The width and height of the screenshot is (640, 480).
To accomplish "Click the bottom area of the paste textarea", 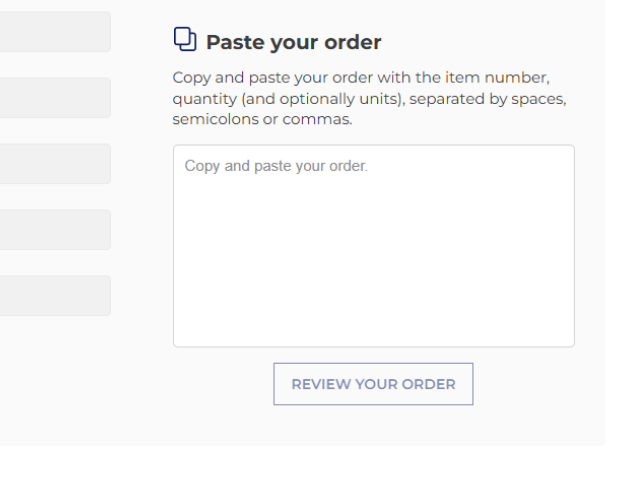I will pos(373,330).
